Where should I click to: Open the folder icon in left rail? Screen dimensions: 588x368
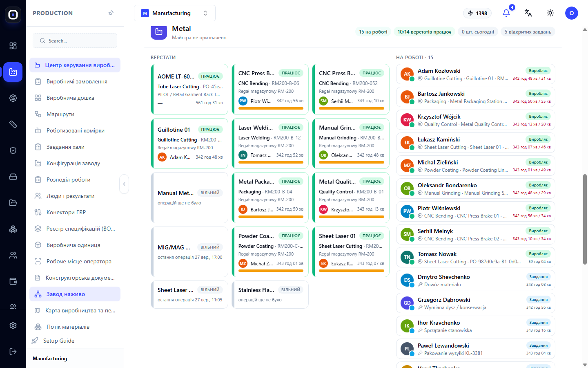click(13, 203)
